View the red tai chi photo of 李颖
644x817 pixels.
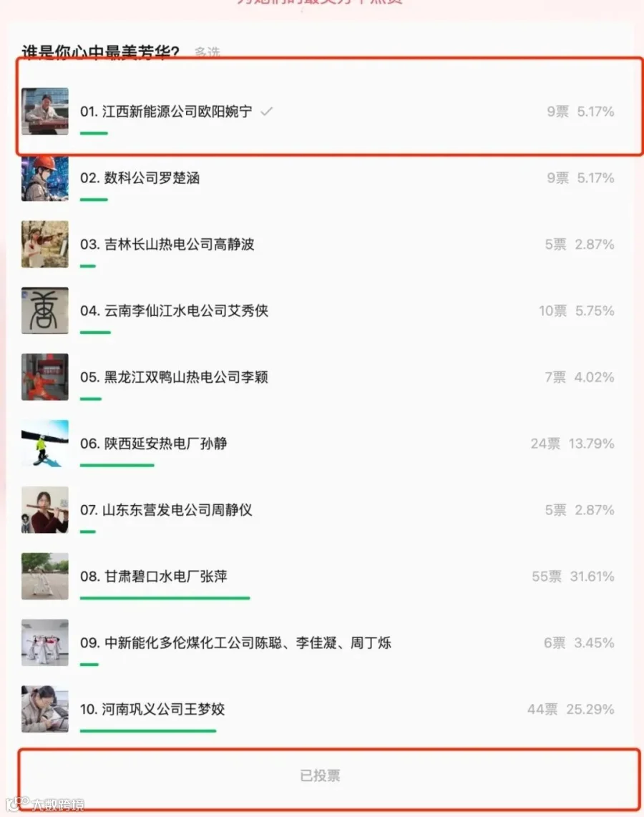[45, 377]
